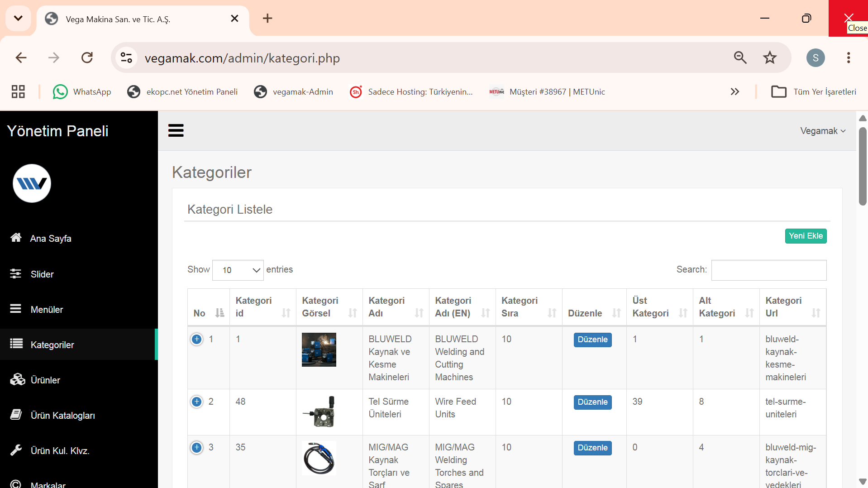Toggle sidebar with hamburger menu icon
Screen dimensions: 868x488
click(176, 130)
